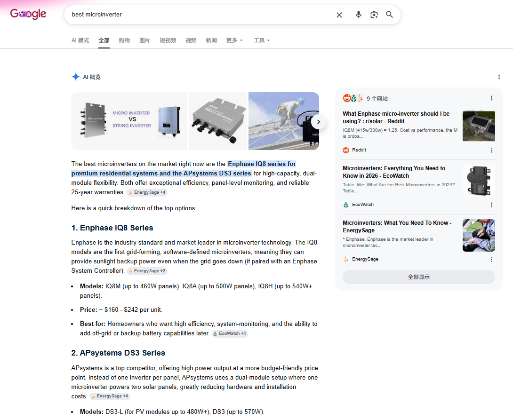Click the '1. Enphase IQ8 Series' heading
This screenshot has width=513, height=420.
112,228
